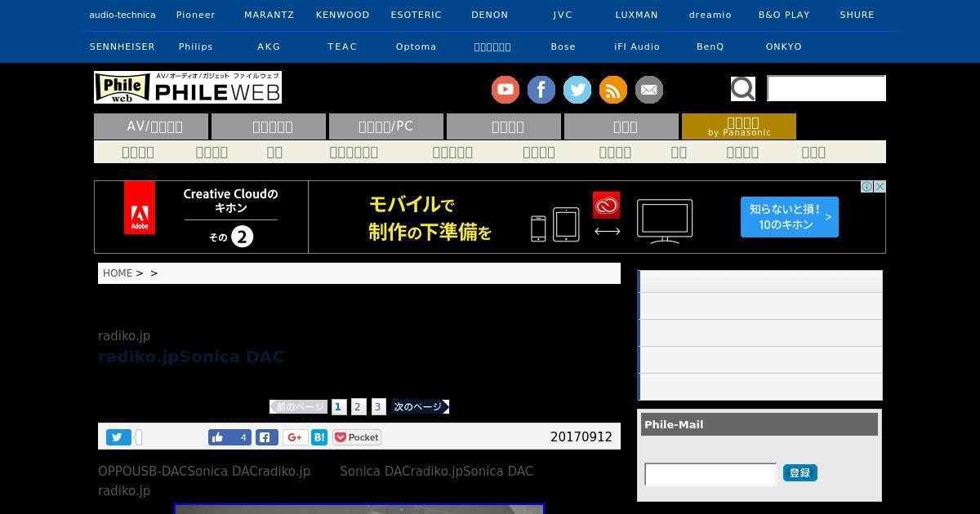This screenshot has height=514, width=980.
Task: Click the radiko.jpSonica DAC article title
Action: point(191,357)
